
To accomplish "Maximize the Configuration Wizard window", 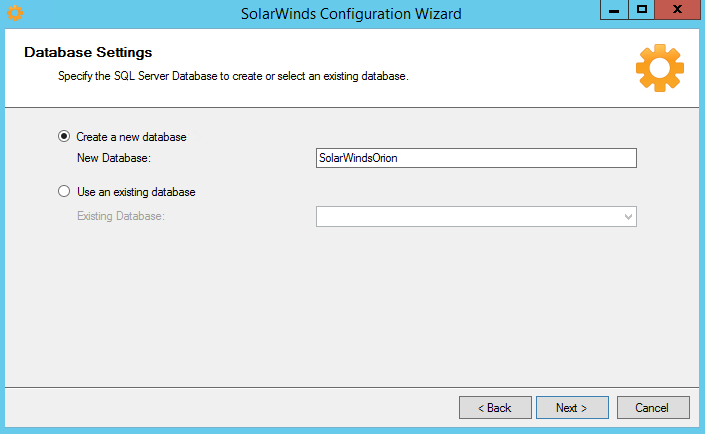I will click(x=642, y=9).
